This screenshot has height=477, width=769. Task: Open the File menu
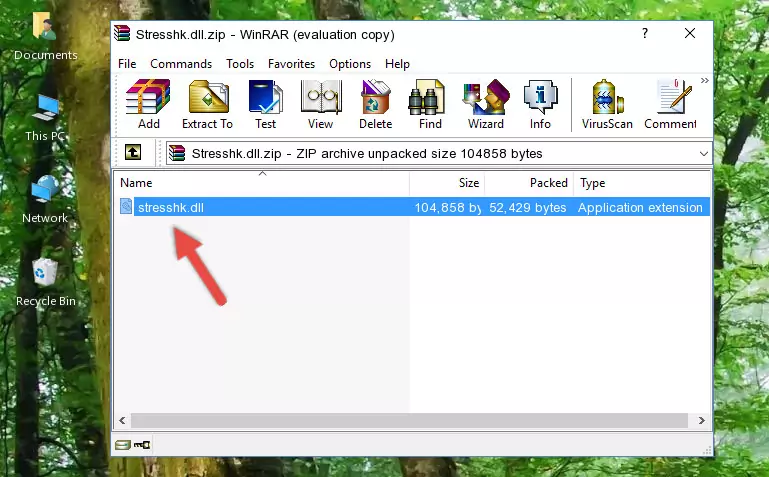point(127,64)
